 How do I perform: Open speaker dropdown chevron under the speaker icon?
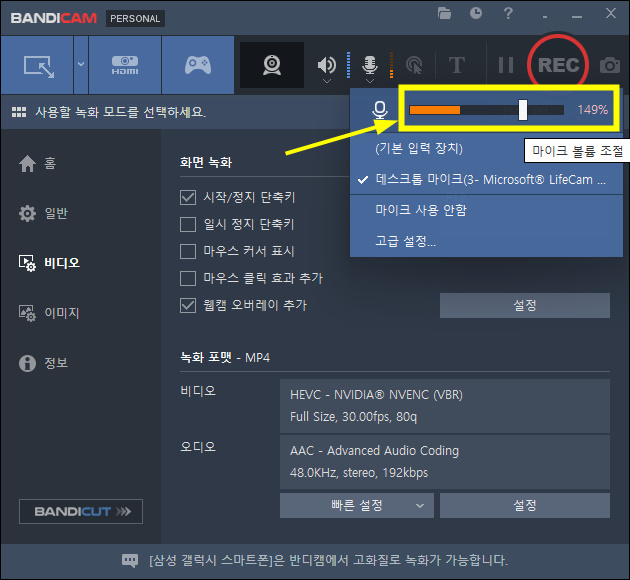327,81
